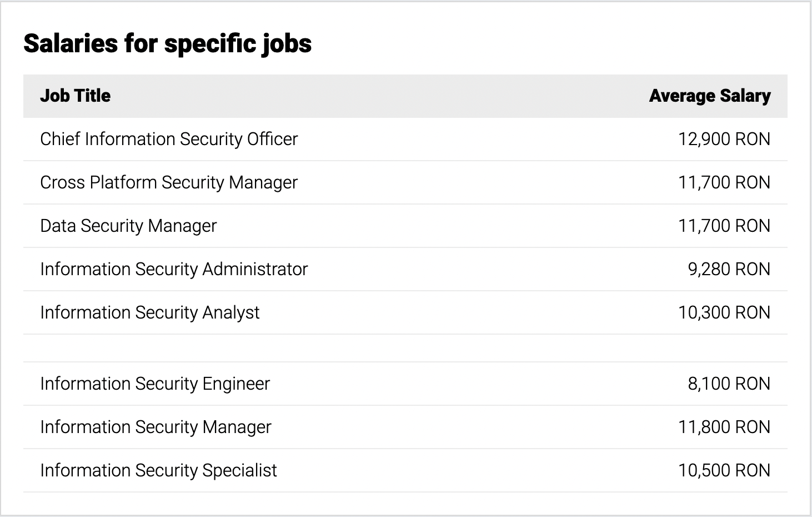
Task: Click the empty row below Information Security Analyst
Action: pyautogui.click(x=405, y=348)
